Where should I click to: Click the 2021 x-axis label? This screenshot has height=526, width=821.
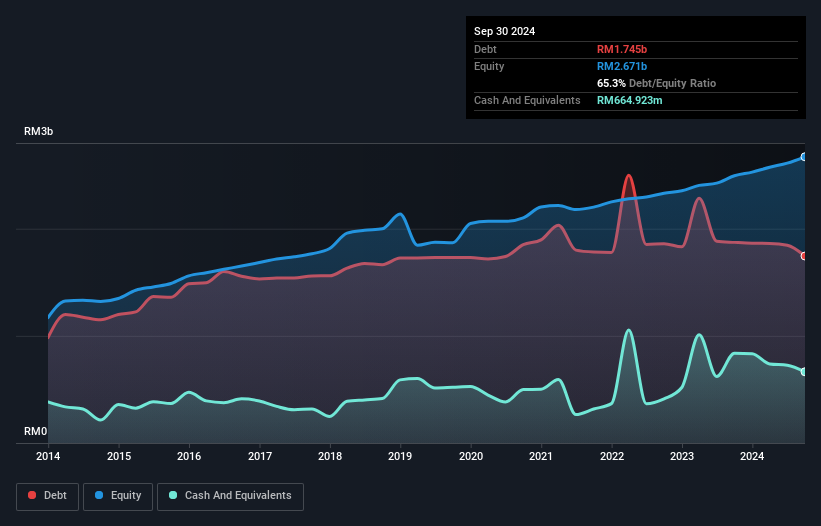point(541,456)
